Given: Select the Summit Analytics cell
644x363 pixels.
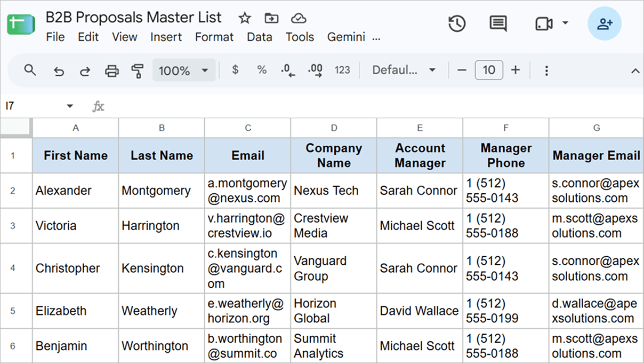Looking at the screenshot, I should point(334,346).
